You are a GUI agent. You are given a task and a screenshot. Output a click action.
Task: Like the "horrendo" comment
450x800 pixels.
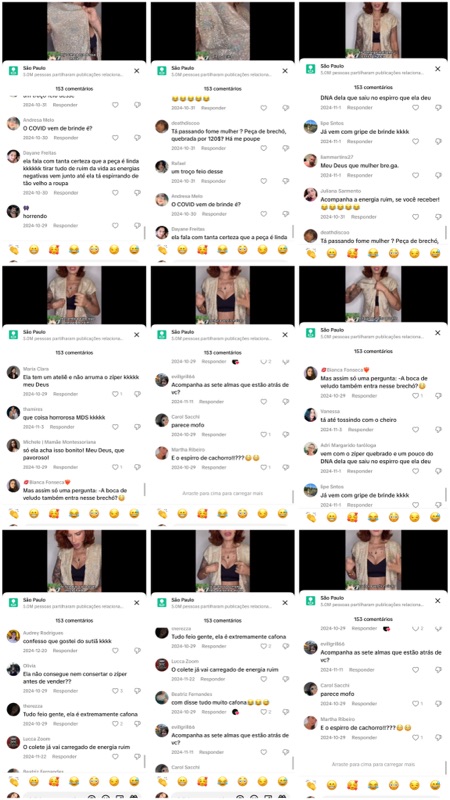coord(115,226)
